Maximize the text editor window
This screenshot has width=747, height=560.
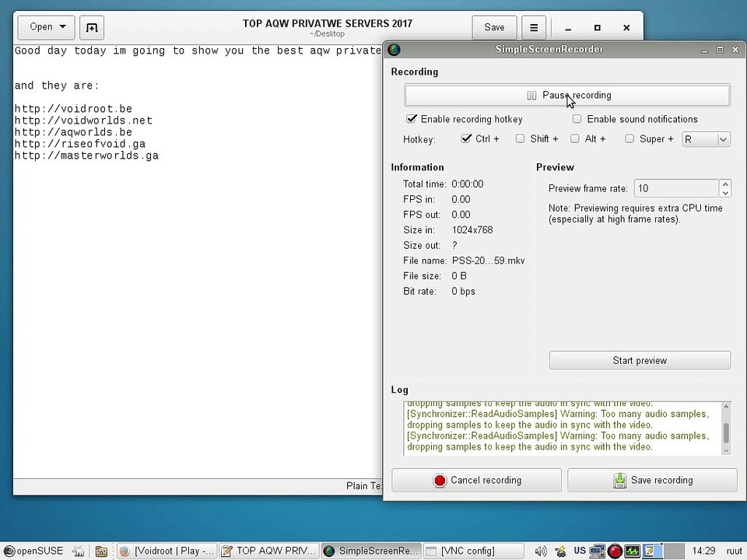tap(598, 28)
